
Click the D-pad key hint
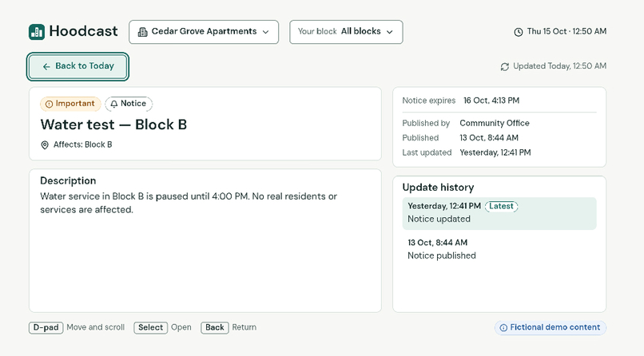[x=46, y=328]
